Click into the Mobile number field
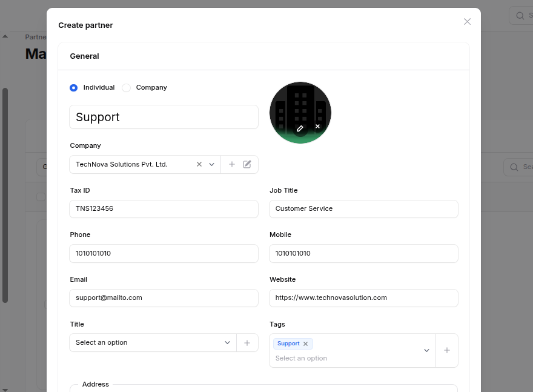This screenshot has width=533, height=392. coord(364,254)
